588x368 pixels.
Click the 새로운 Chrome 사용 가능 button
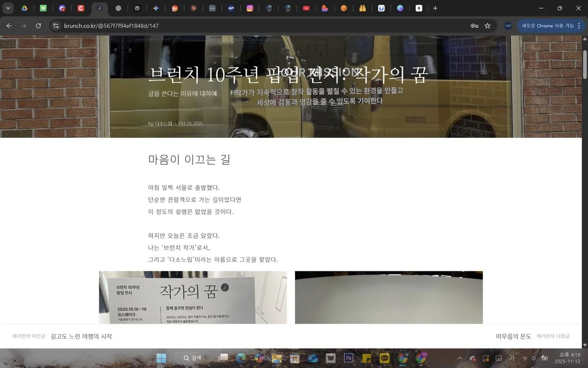point(547,26)
